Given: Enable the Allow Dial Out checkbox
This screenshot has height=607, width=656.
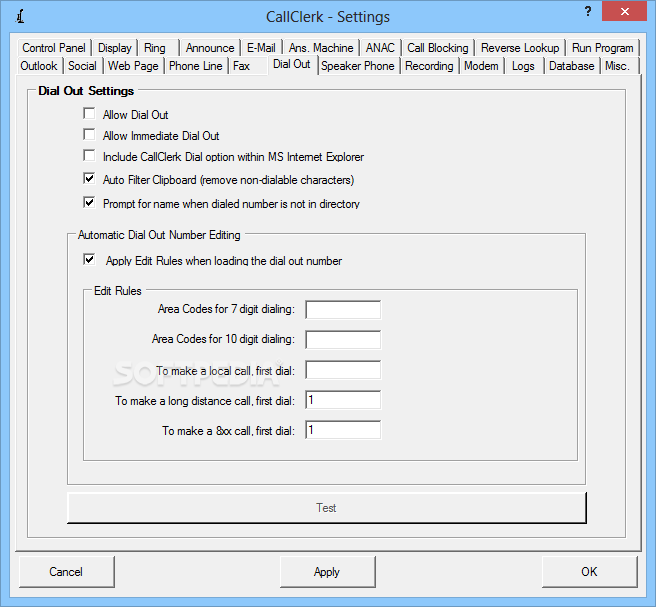Looking at the screenshot, I should pos(89,113).
